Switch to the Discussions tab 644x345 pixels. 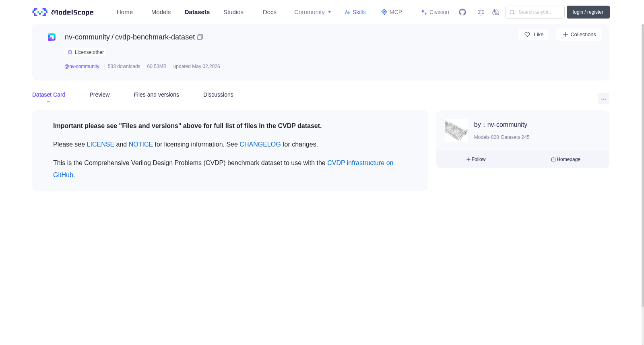[218, 95]
